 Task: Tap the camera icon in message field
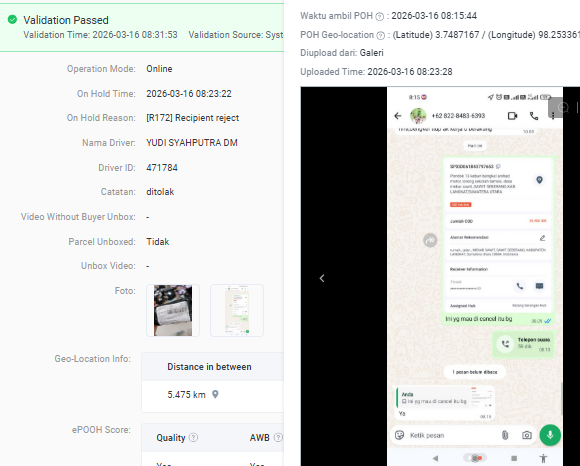coord(527,435)
